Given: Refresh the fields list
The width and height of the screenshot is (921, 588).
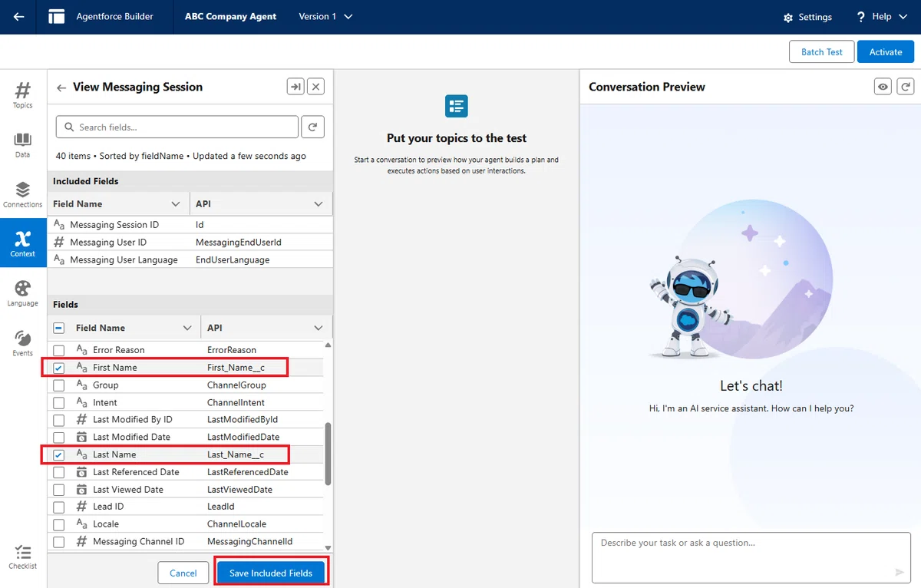Looking at the screenshot, I should coord(312,127).
